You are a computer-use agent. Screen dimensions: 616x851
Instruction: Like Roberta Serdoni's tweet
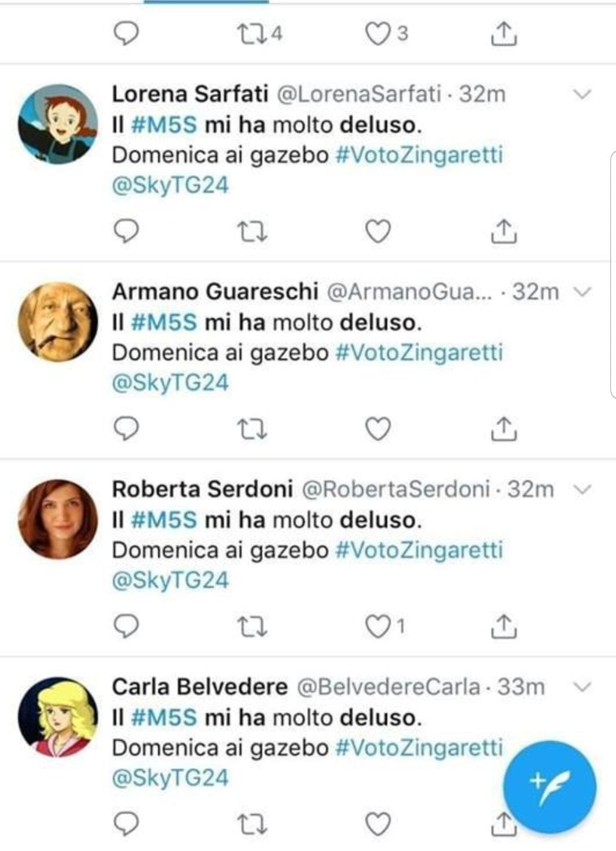378,626
